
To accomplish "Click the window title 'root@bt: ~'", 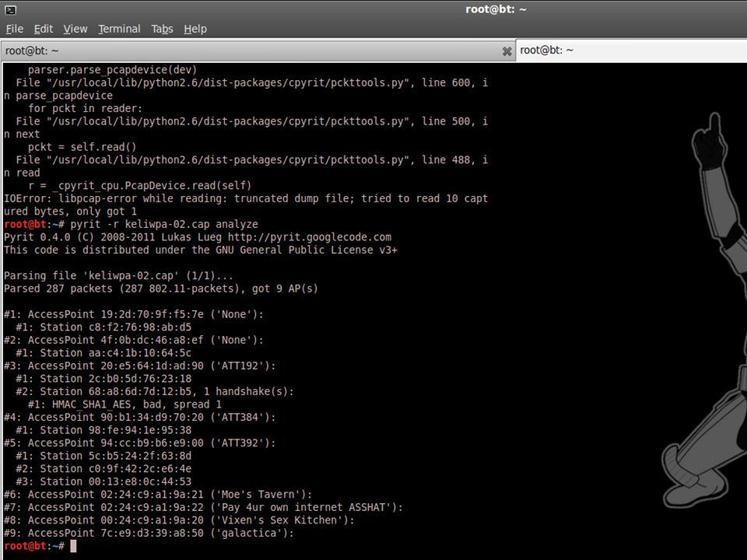I will pos(496,9).
